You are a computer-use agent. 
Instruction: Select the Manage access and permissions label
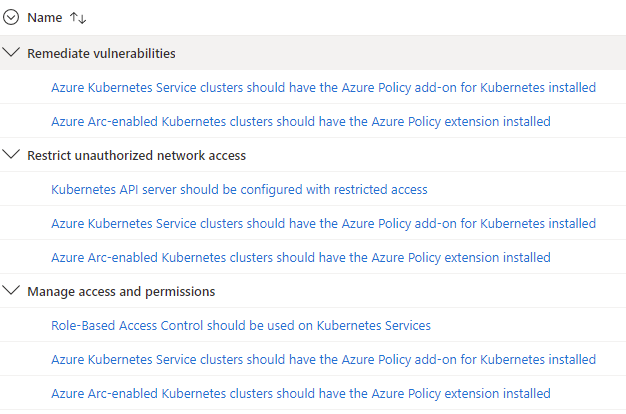coord(121,291)
